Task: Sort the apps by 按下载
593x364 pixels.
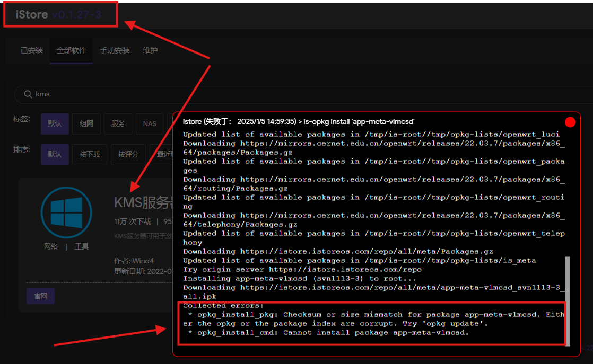Action: coord(90,154)
